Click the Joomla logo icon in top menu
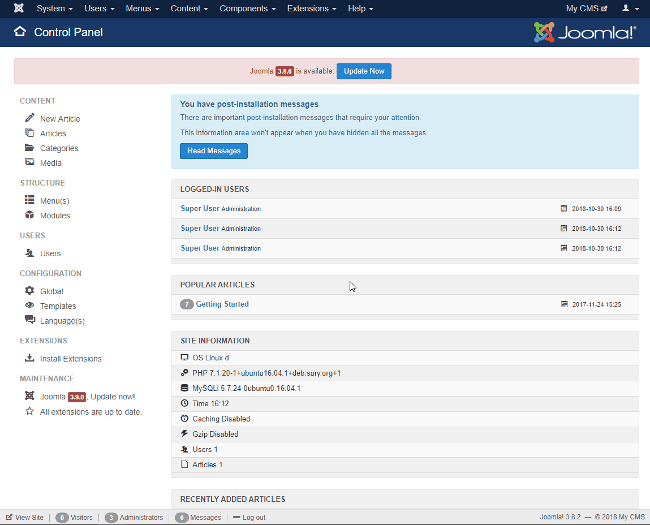650x525 pixels. pyautogui.click(x=19, y=8)
